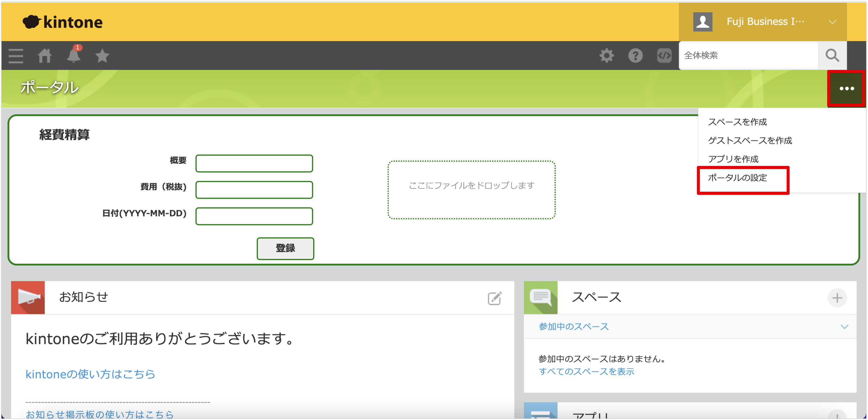Open the bookmarks star icon

click(102, 55)
